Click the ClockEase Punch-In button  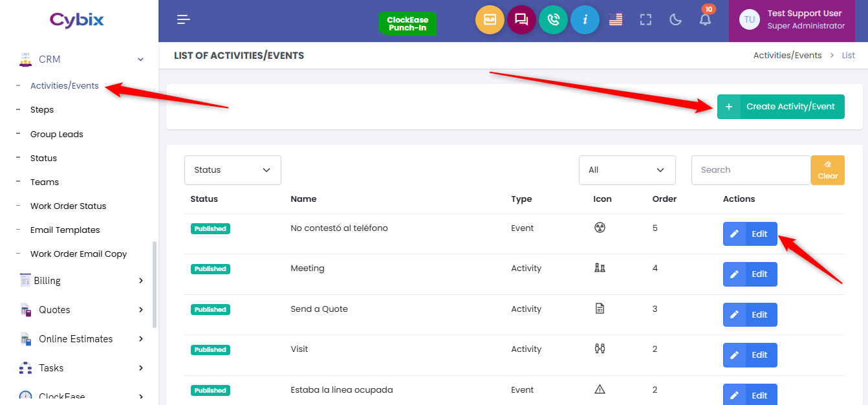407,24
